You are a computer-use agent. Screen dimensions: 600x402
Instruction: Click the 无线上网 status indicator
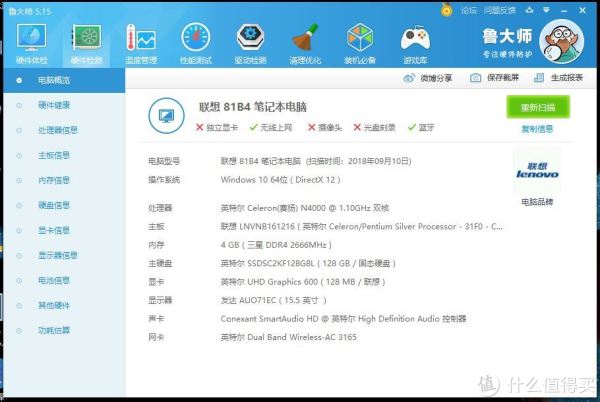271,127
